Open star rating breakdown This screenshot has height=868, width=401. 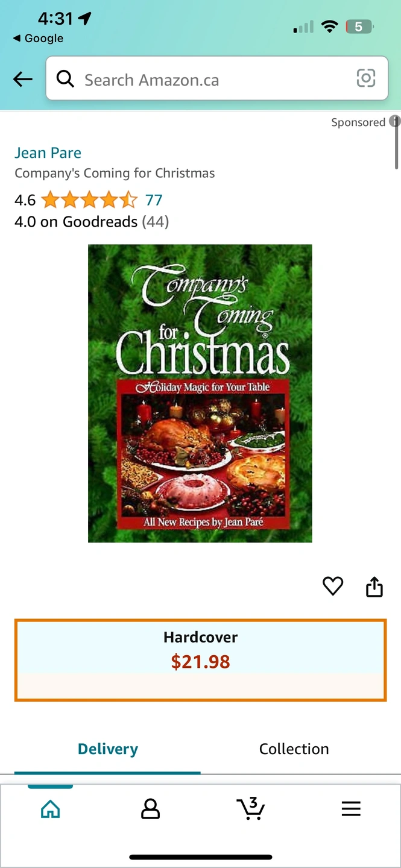tap(89, 200)
